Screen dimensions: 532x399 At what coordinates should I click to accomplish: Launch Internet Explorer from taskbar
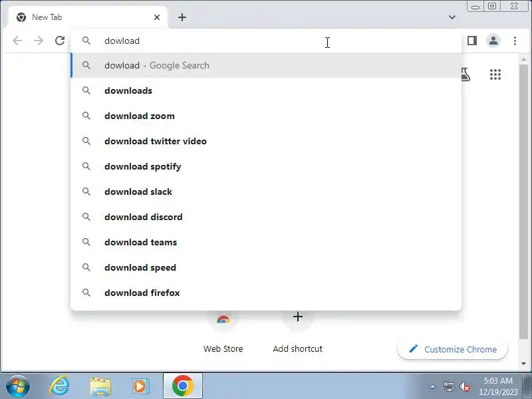coord(59,386)
